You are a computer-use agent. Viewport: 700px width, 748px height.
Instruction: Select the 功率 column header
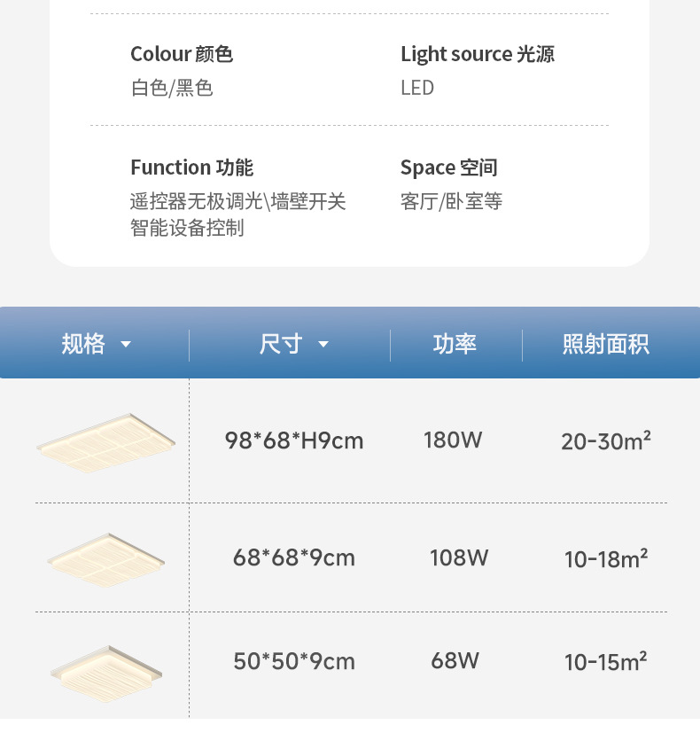455,344
